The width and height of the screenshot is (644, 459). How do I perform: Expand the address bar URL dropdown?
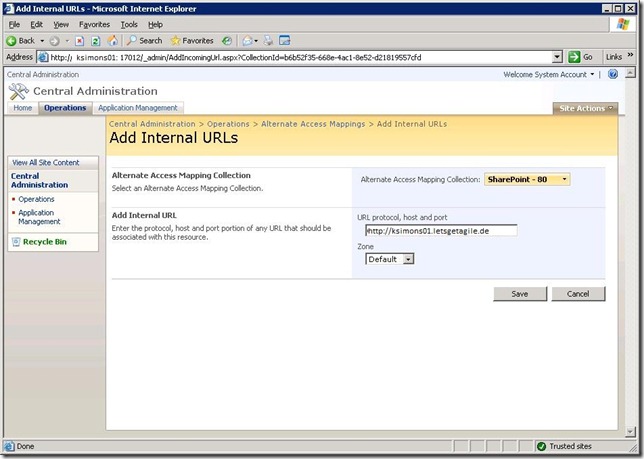(557, 57)
